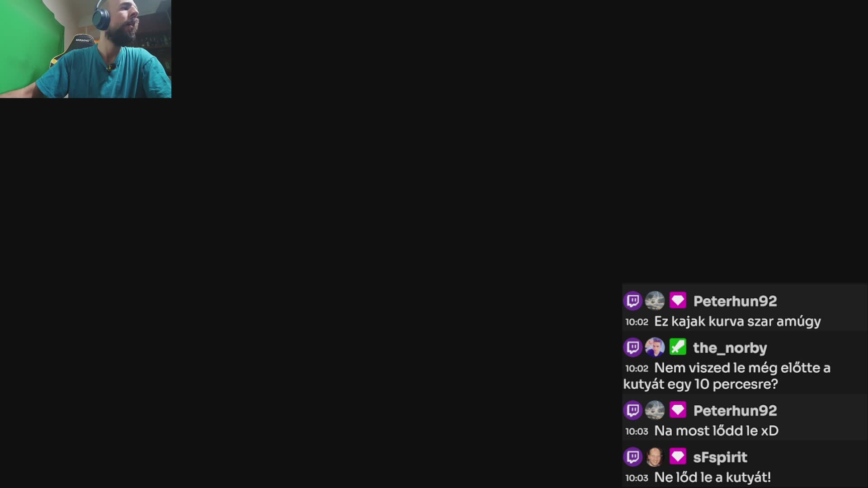Open the_norby username in chat
868x488 pixels.
(x=730, y=347)
